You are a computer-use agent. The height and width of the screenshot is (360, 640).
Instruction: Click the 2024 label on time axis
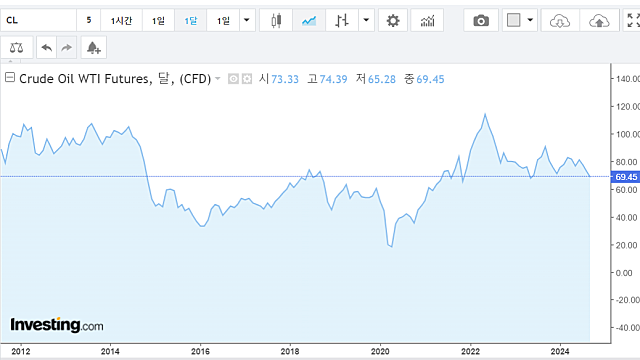[560, 351]
